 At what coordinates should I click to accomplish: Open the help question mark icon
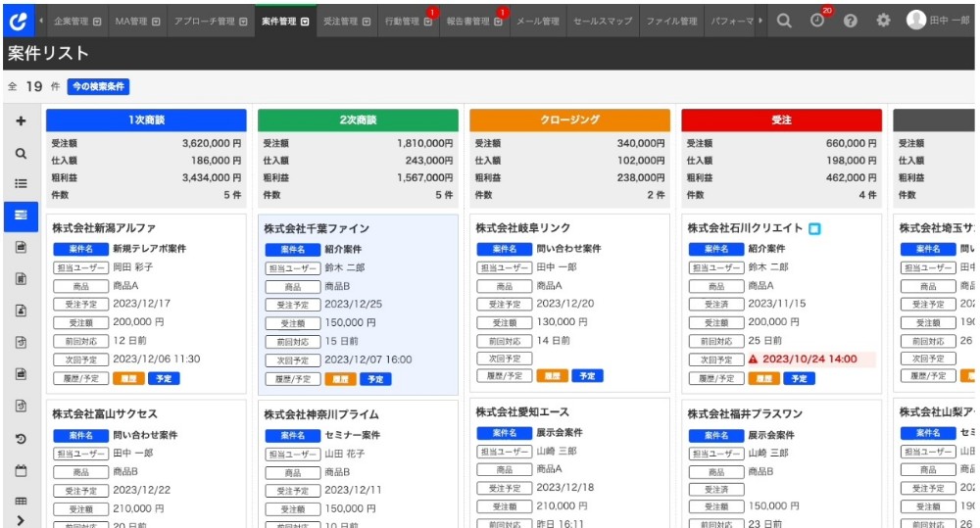tap(850, 21)
